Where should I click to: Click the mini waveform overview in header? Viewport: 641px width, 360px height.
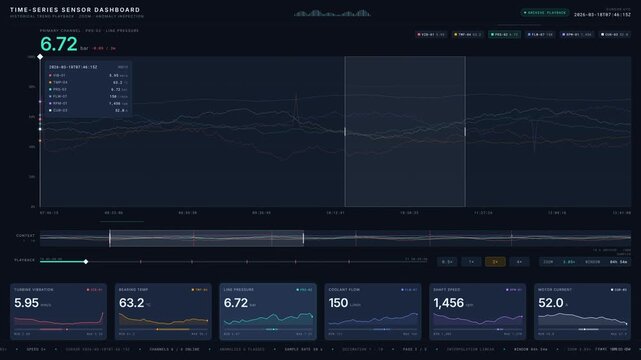point(332,13)
